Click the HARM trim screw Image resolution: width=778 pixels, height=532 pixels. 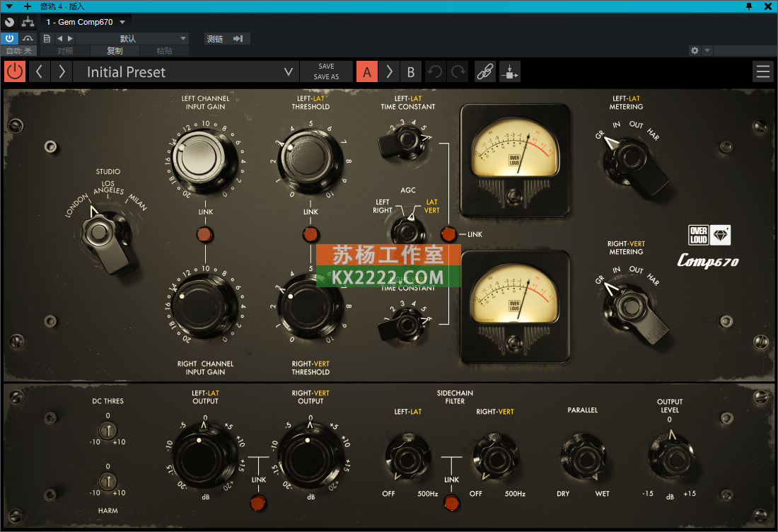pos(108,481)
